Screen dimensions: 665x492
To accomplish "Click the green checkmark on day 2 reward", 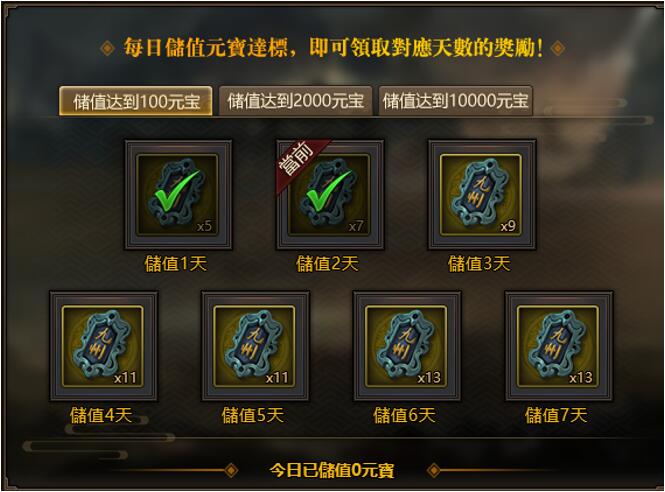I will (x=327, y=191).
